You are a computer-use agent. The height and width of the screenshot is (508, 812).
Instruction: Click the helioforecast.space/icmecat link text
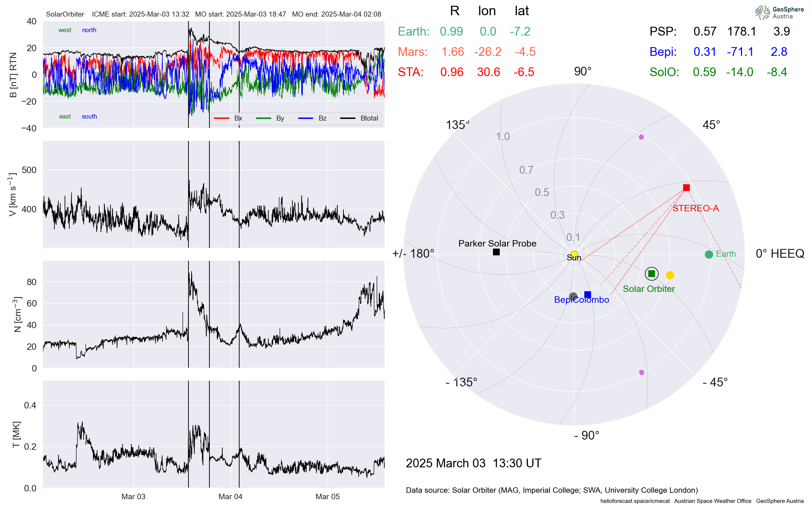pos(635,501)
